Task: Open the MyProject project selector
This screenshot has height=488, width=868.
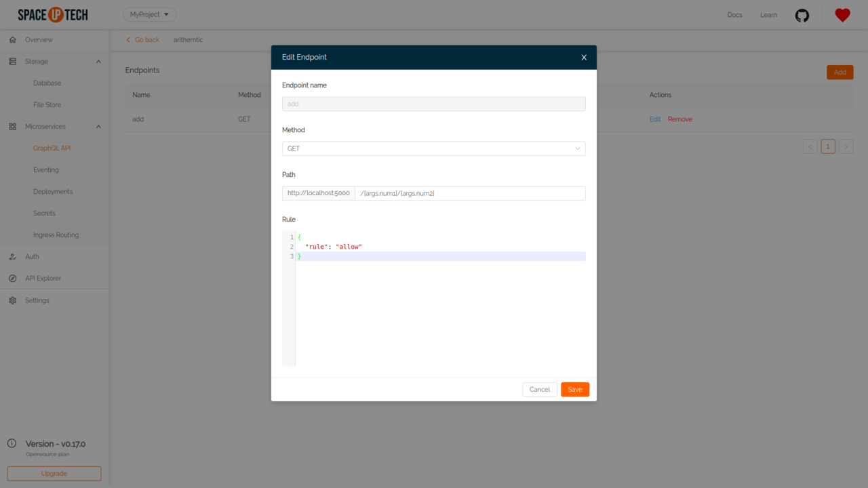Action: (149, 14)
